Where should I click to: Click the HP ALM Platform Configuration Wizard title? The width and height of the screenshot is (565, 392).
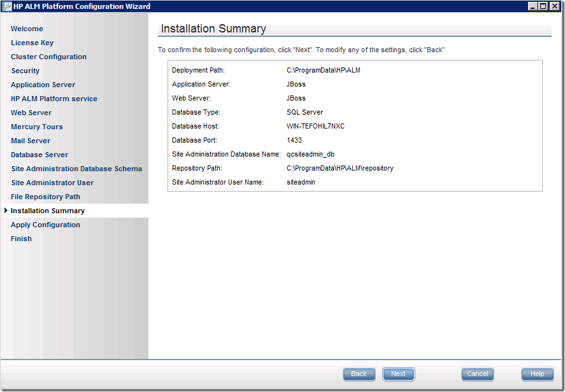[x=82, y=6]
